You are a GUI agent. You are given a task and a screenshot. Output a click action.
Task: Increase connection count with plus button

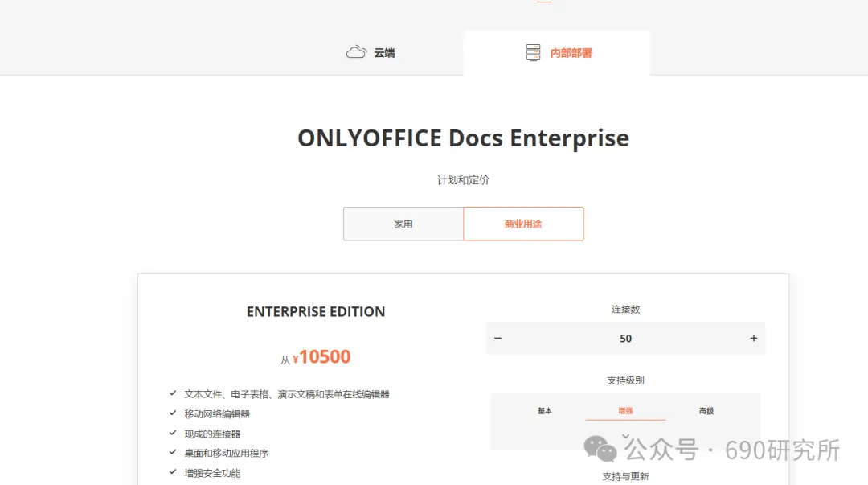(753, 338)
